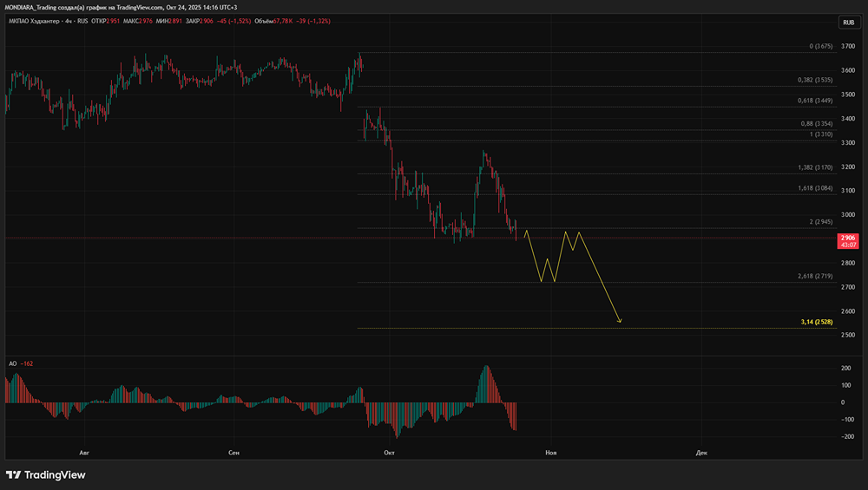868x490 pixels.
Task: Click the Ноя month label on time axis
Action: tap(551, 453)
